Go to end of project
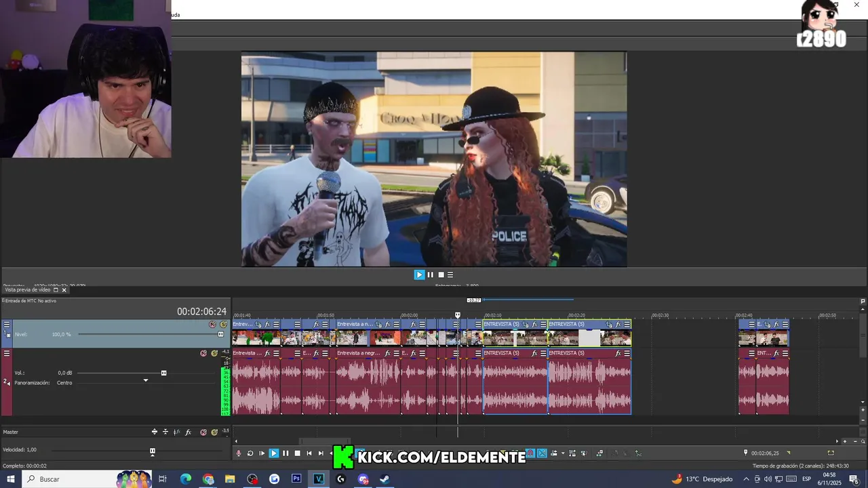The image size is (868, 488). (x=321, y=453)
